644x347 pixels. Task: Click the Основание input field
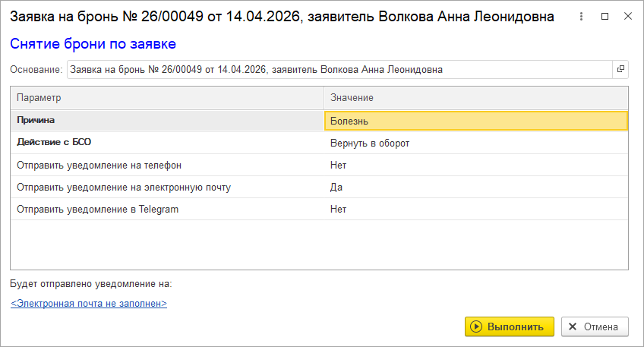(x=339, y=69)
